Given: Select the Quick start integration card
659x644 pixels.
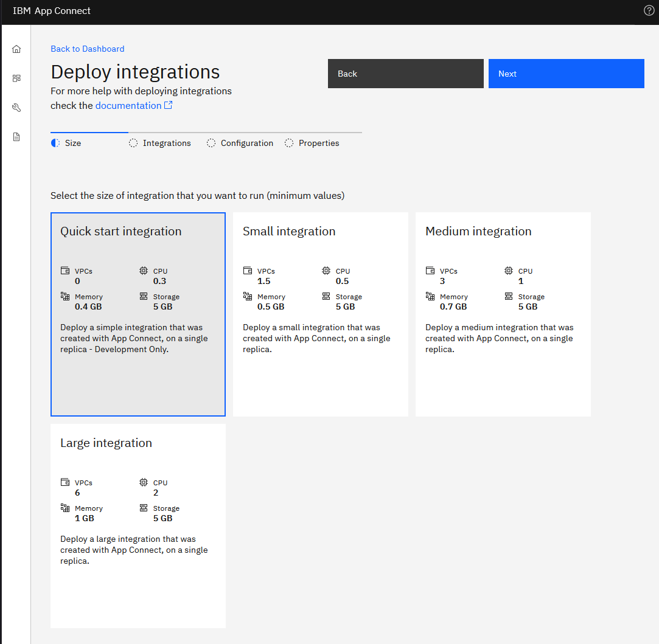Looking at the screenshot, I should tap(138, 314).
